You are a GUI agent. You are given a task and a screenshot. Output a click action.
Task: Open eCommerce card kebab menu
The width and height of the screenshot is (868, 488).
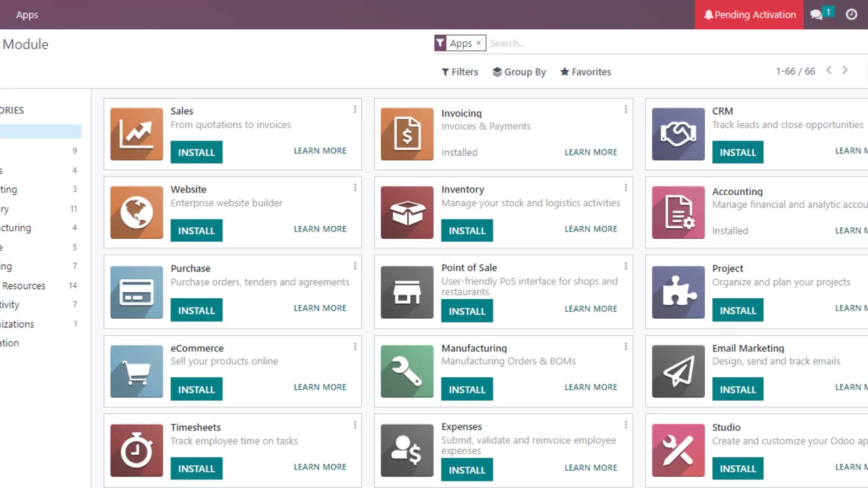pyautogui.click(x=355, y=346)
